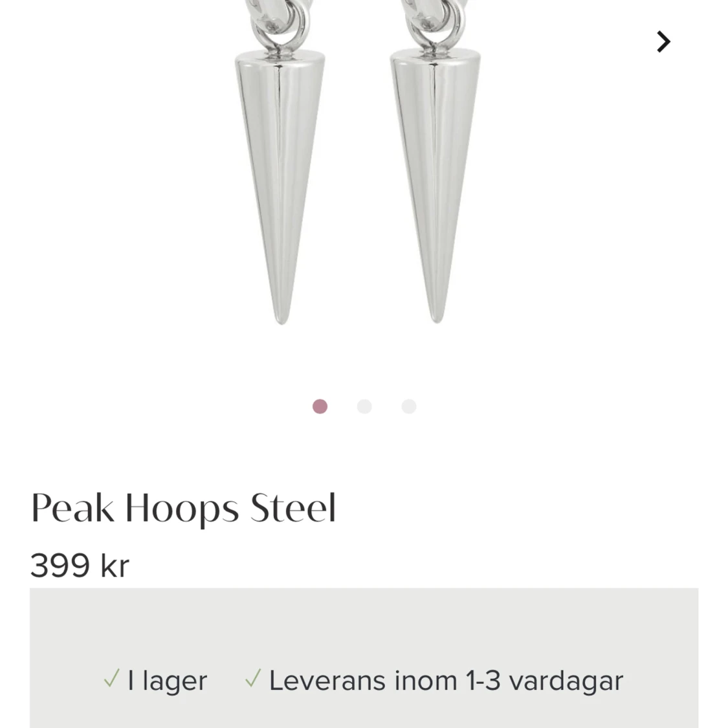
Task: Jump to the third carousel dot
Action: coord(409,406)
